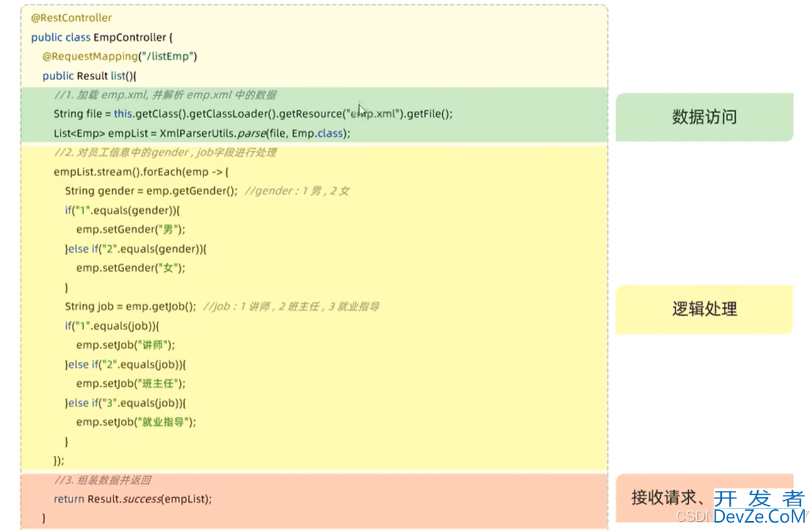Click the comment '//job : 1 讲师 , 2 班主任'
Viewport: 812px width, 530px height.
click(291, 306)
